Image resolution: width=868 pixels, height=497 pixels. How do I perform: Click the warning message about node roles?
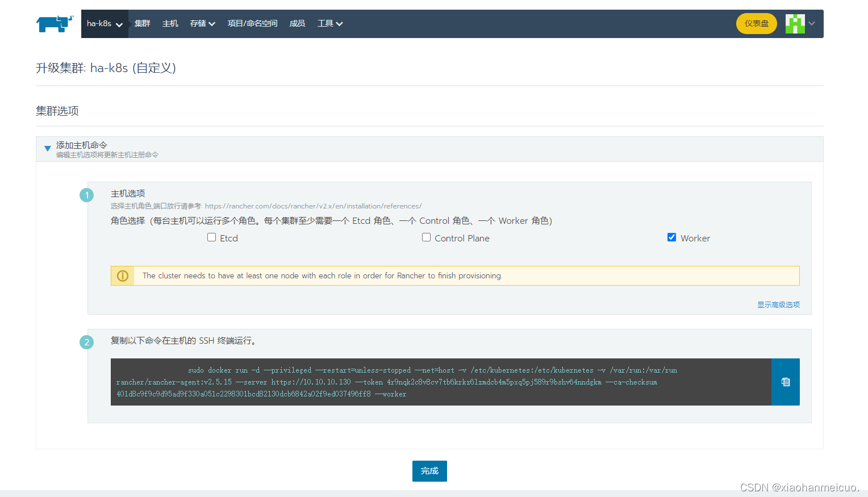tap(322, 276)
